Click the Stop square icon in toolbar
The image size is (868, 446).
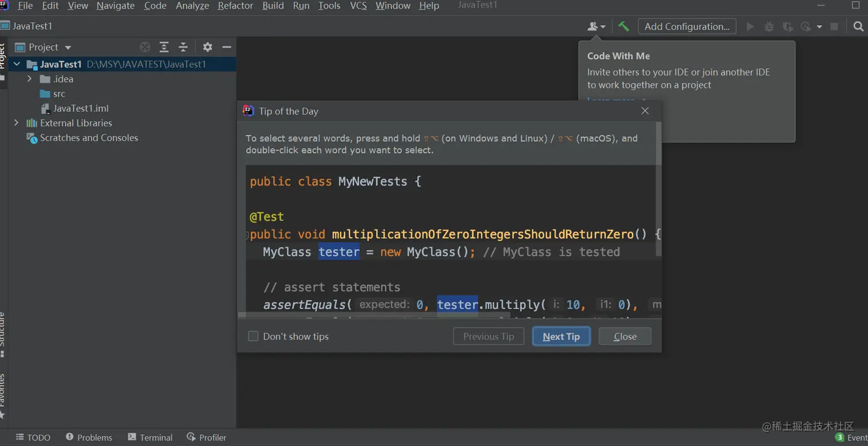835,26
